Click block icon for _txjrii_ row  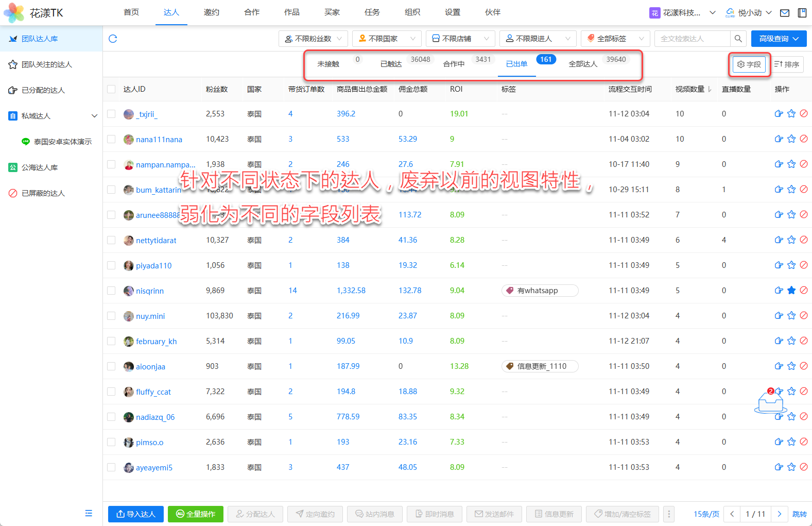(804, 114)
